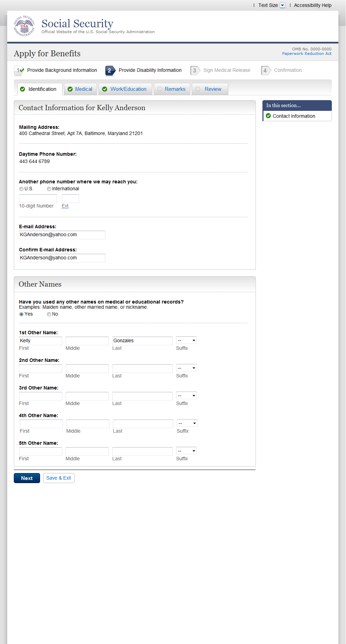
Task: Click the step 3 number badge
Action: [x=195, y=70]
